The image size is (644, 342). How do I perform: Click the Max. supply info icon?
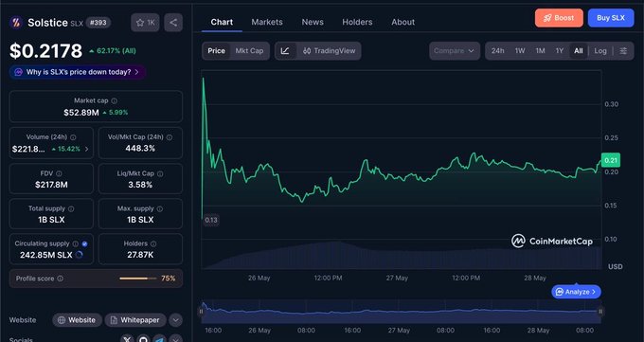pos(160,208)
